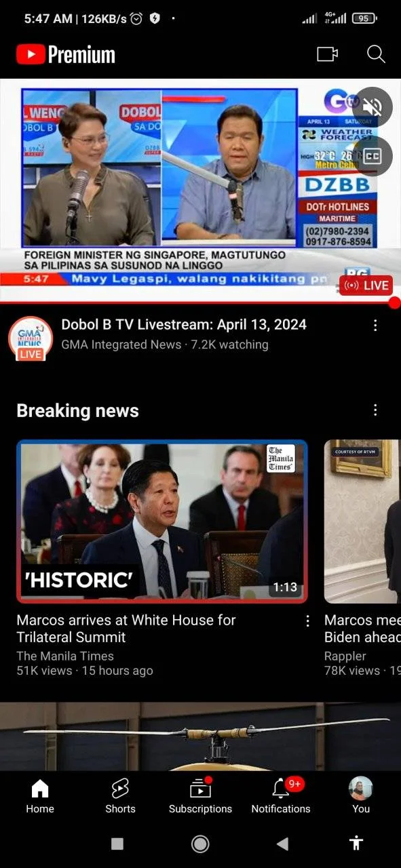Open the Rappler Marcos meets Biden title

[362, 629]
